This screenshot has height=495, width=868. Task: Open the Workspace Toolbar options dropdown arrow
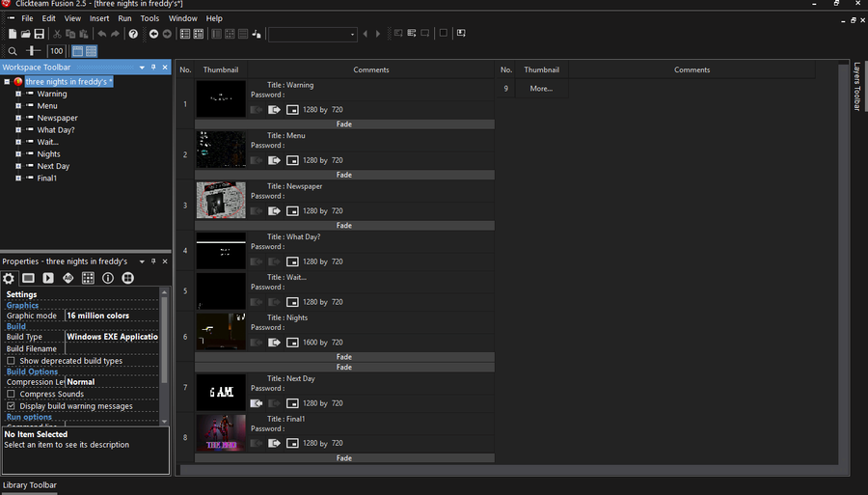pos(142,67)
